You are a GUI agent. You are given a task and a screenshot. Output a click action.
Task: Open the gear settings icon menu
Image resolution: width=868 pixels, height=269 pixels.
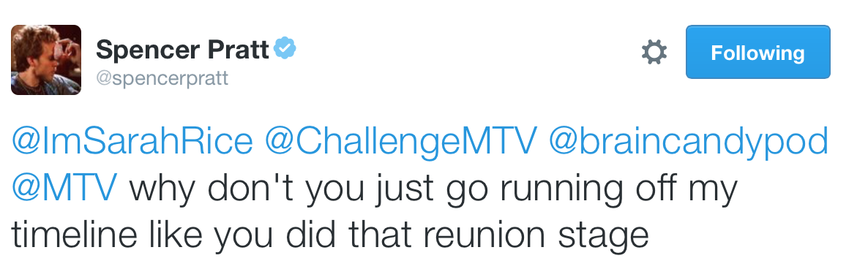point(654,53)
